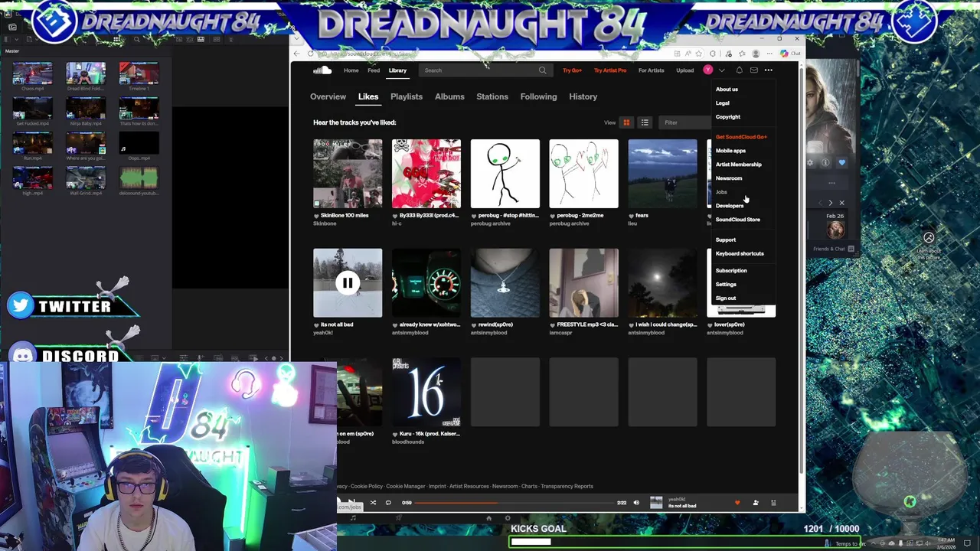Select Newsroom in the dropdown menu
980x551 pixels.
coord(729,178)
